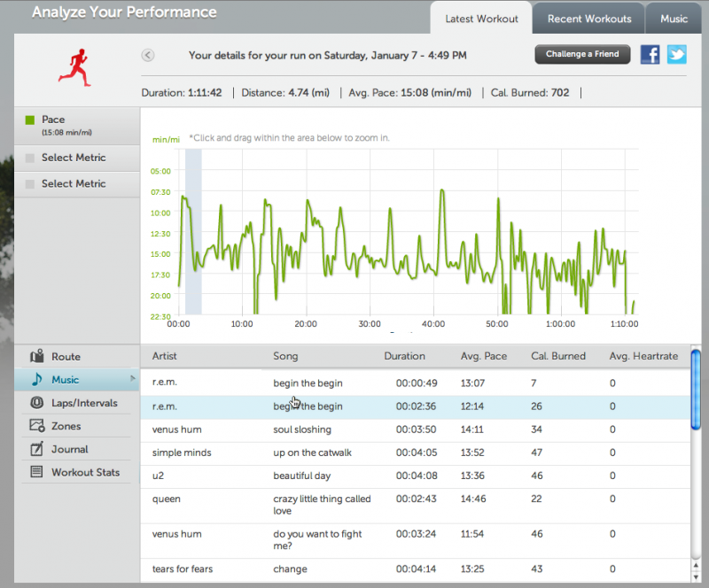
Task: Open the second Select Metric dropdown
Action: pos(74,183)
